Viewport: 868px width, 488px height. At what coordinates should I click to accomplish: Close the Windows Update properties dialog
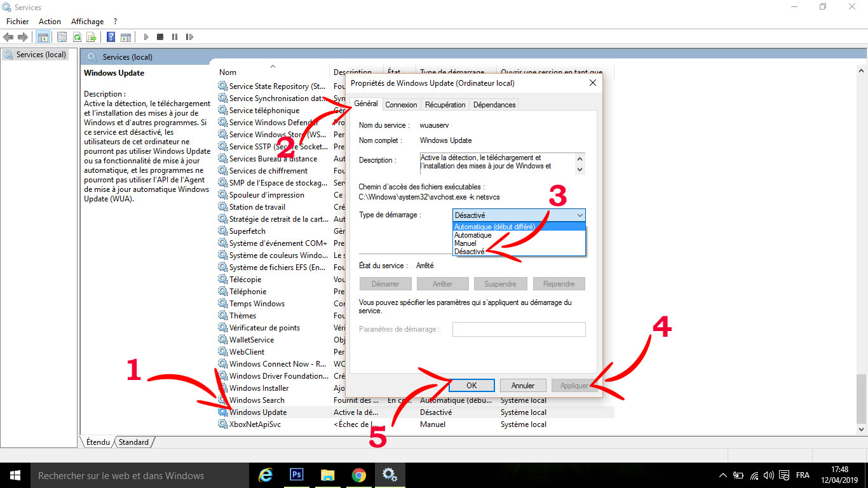click(593, 83)
